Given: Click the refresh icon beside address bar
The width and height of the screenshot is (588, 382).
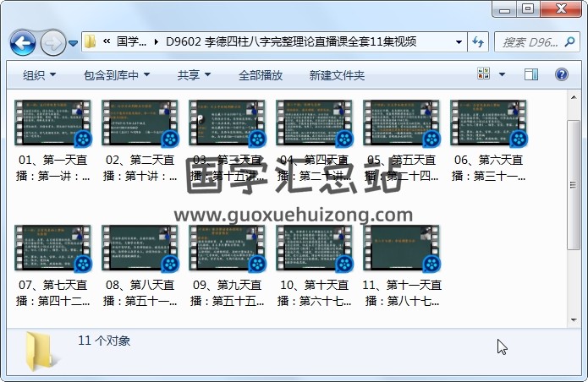Looking at the screenshot, I should pyautogui.click(x=478, y=41).
